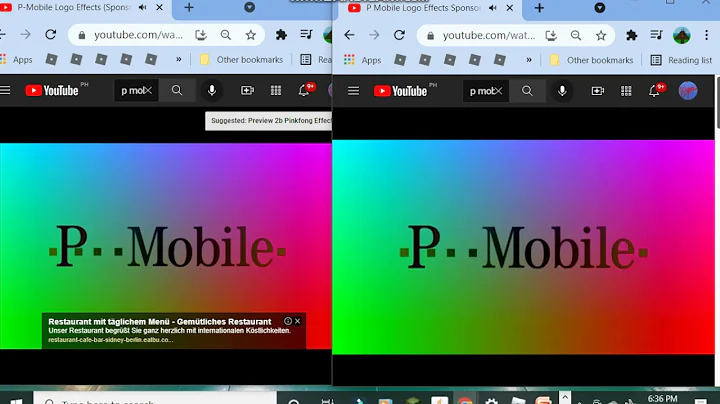Open tab search dropdown in right window
Viewport: 720px width, 404px height.
click(x=600, y=7)
